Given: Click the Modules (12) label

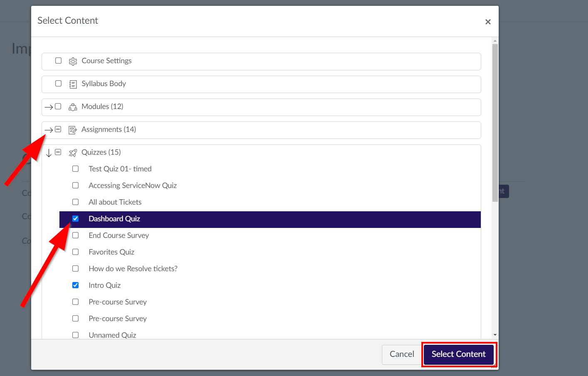Looking at the screenshot, I should [102, 106].
